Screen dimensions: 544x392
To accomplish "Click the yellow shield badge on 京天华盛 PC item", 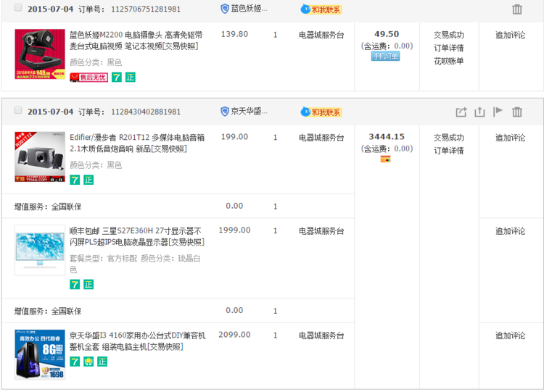I will pyautogui.click(x=88, y=362).
